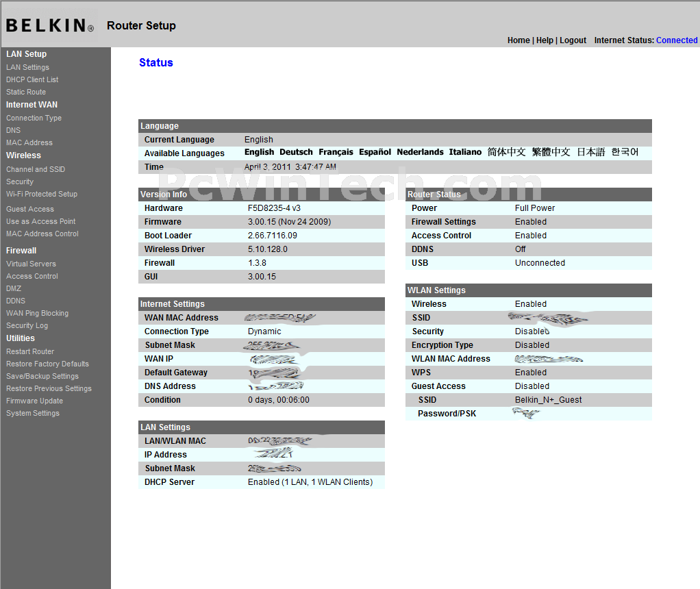700x589 pixels.
Task: Switch language to Nederlands
Action: (x=420, y=152)
